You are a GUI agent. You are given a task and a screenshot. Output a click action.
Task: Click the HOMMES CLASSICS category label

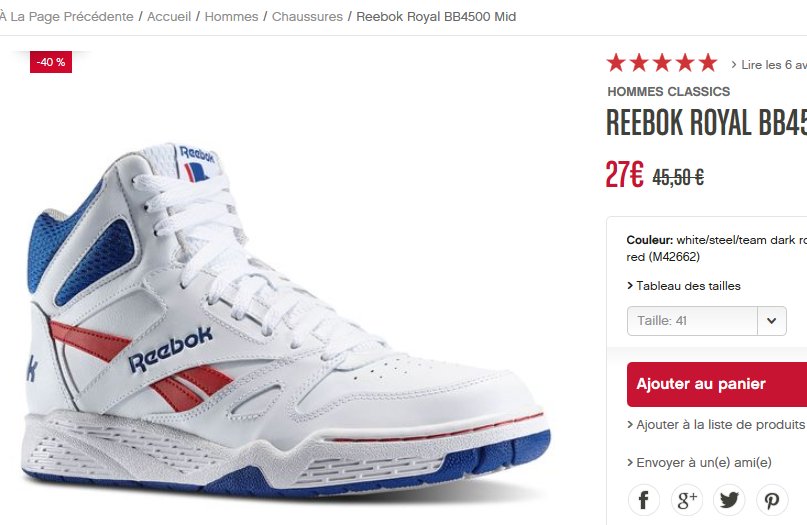point(669,92)
